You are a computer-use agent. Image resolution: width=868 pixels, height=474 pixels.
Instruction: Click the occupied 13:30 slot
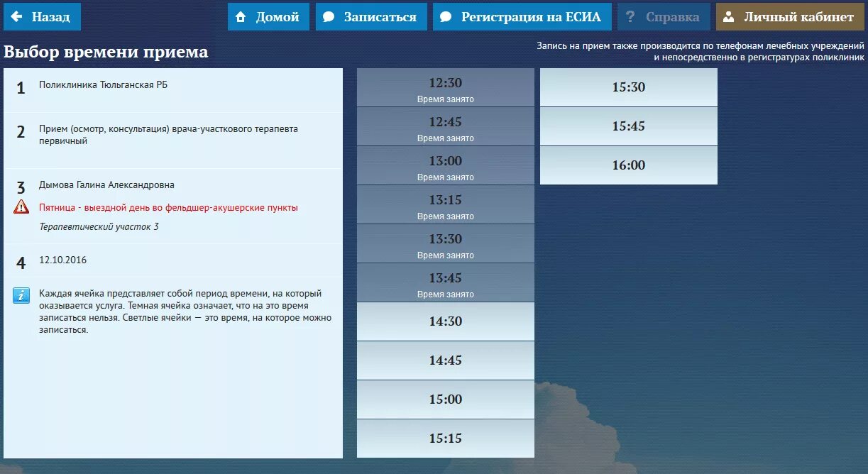point(446,243)
